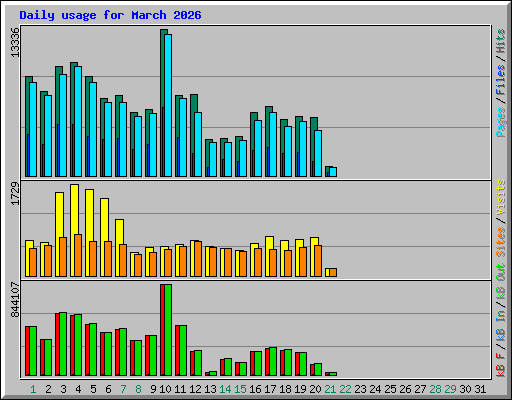Click day 18 on the x-axis
512x400 pixels.
[x=285, y=389]
